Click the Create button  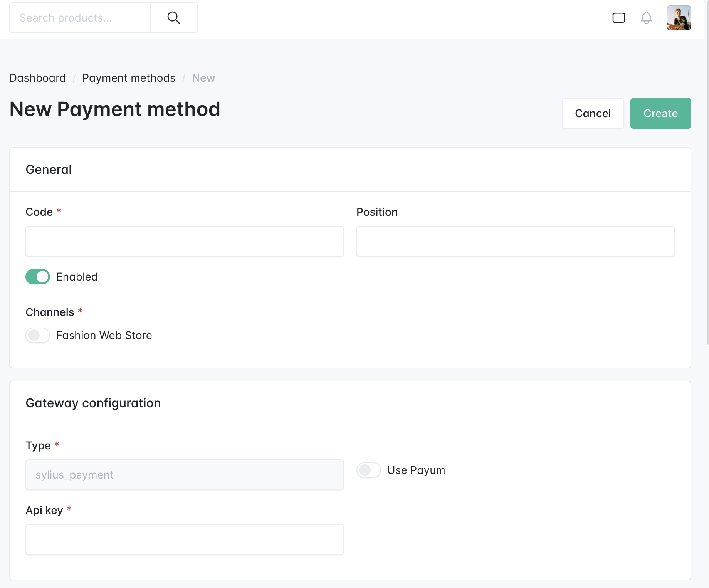pyautogui.click(x=661, y=113)
